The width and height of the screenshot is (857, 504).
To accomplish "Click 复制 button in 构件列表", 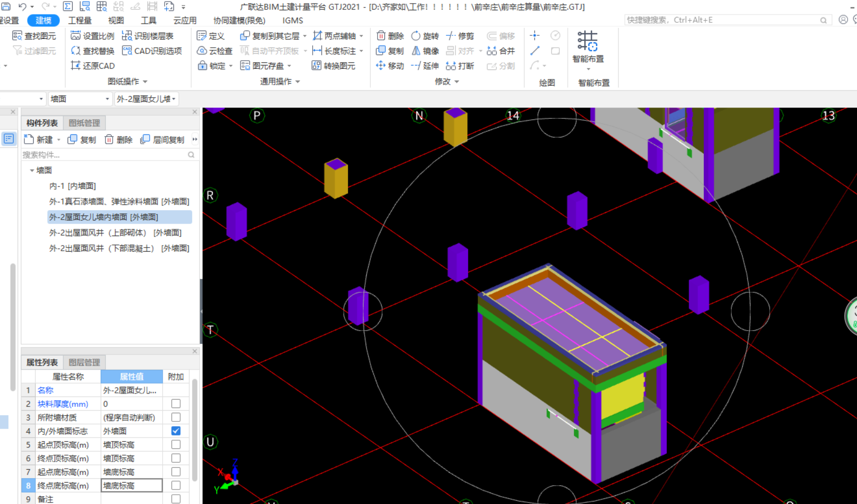I will click(x=82, y=140).
